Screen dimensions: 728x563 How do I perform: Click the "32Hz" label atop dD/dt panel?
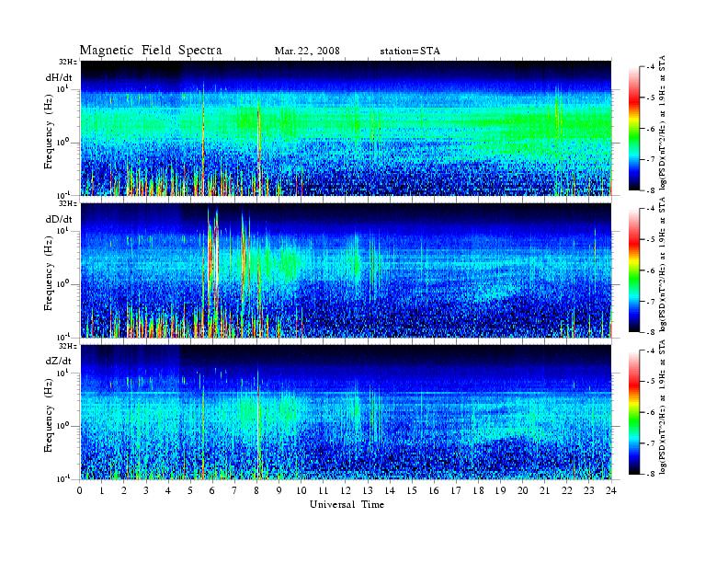pos(67,203)
